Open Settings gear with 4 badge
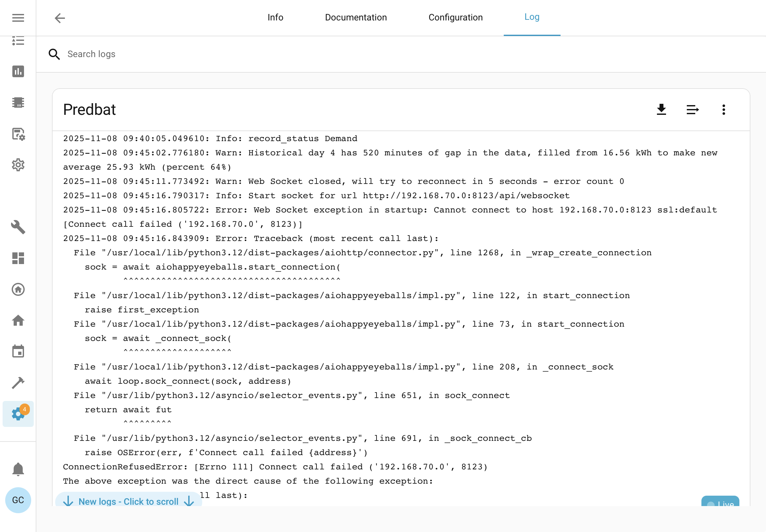This screenshot has width=766, height=532. coord(18,414)
